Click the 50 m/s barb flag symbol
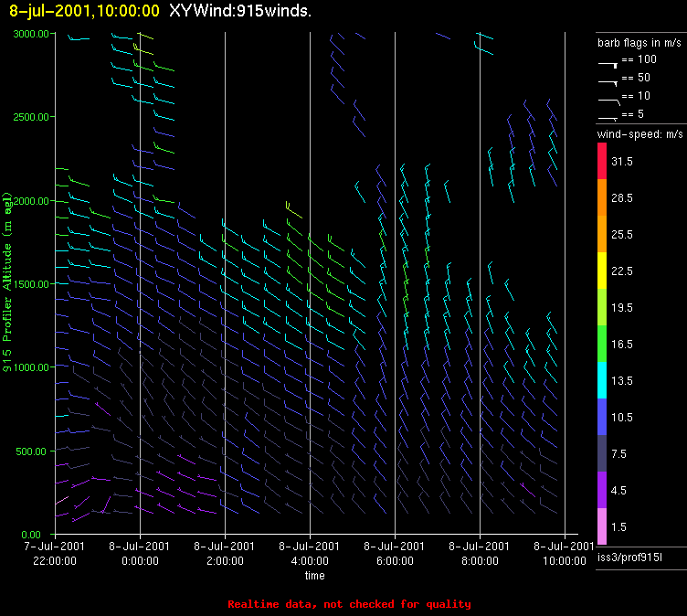 coord(608,83)
